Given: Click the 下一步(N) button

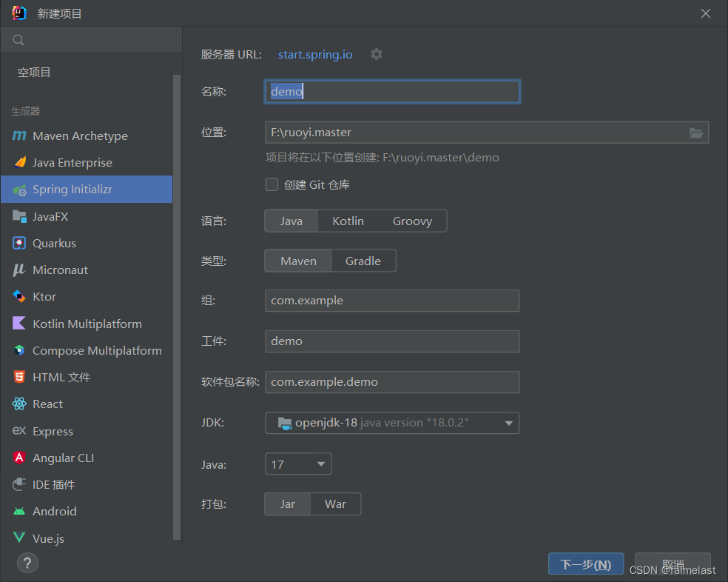Looking at the screenshot, I should [x=586, y=564].
